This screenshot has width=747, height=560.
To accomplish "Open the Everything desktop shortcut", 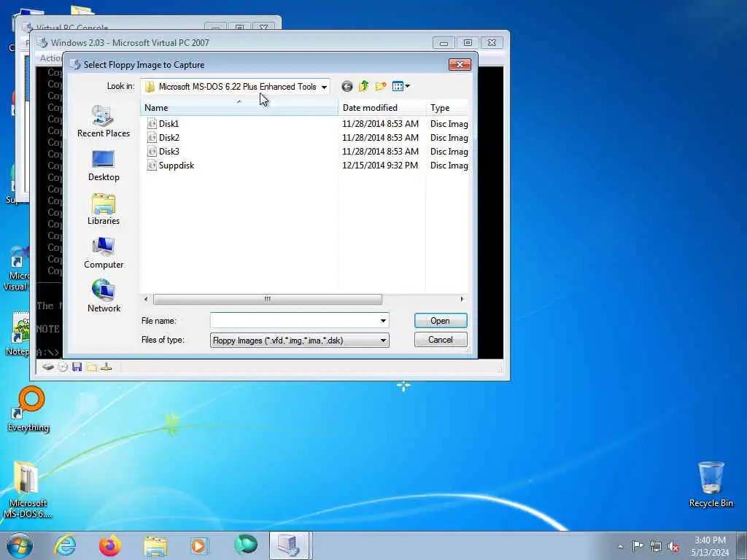I will (28, 409).
